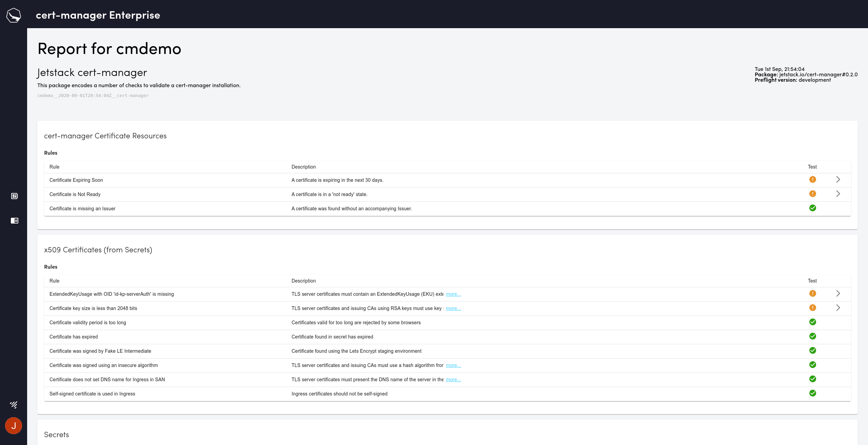Expand details for Certificate Expiring Soon
Screen dimensions: 868x445
[839, 179]
